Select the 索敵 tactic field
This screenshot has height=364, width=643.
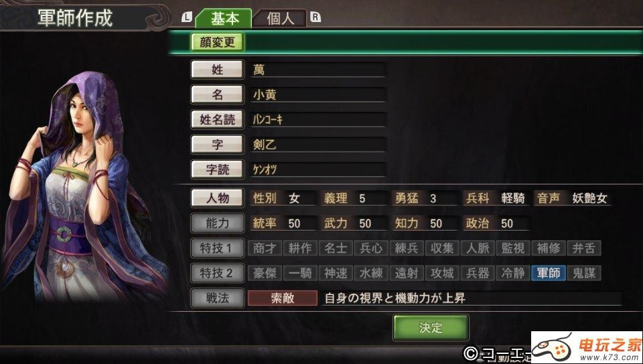coord(283,298)
